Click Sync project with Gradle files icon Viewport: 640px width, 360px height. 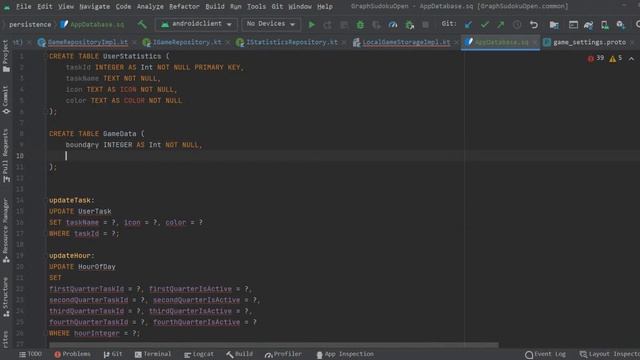click(x=588, y=25)
